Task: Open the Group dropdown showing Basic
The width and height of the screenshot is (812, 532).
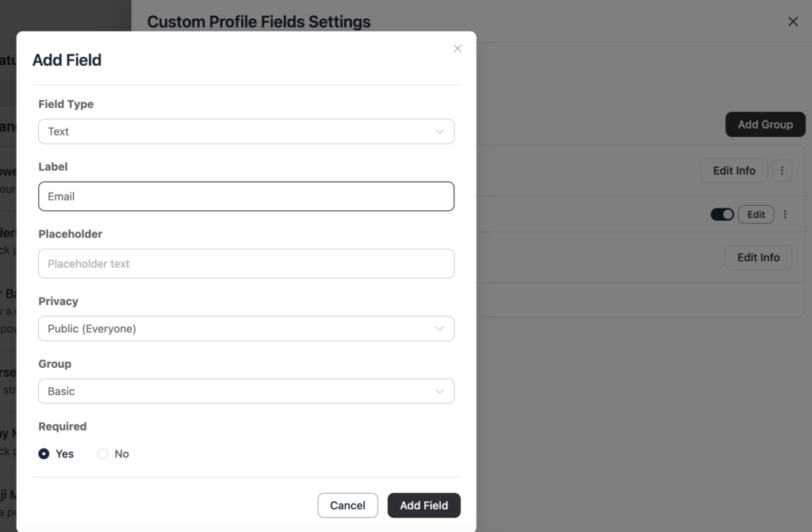Action: click(x=246, y=391)
